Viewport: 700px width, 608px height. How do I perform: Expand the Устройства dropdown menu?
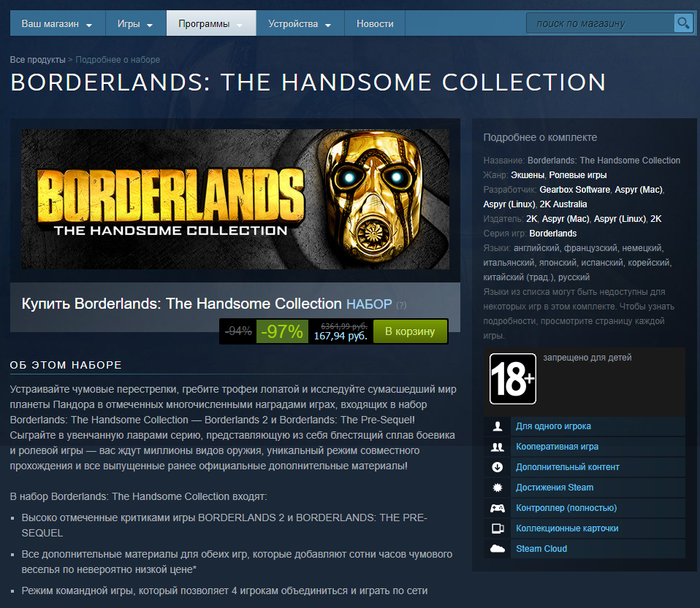click(300, 24)
